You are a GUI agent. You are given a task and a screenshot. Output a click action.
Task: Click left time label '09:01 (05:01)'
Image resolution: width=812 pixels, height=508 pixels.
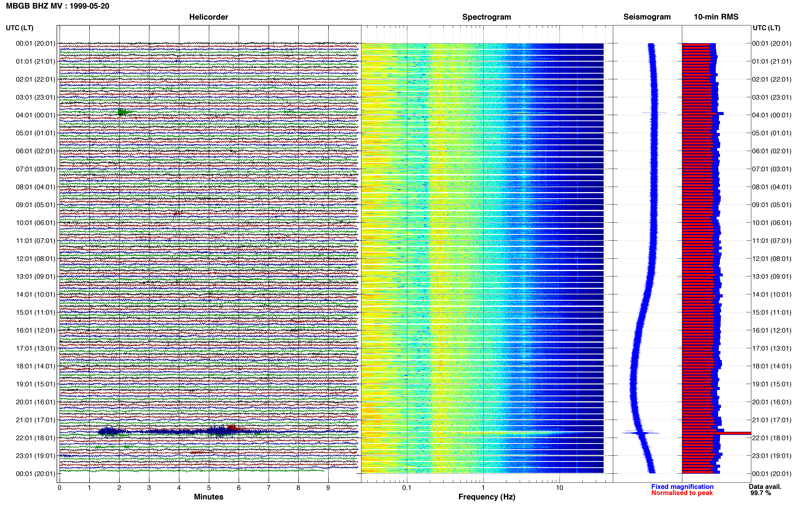pos(36,205)
